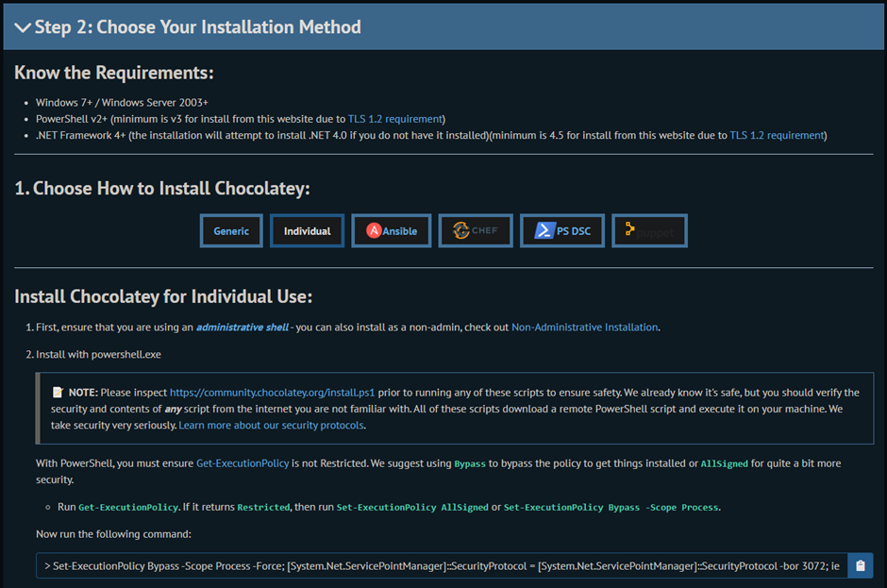887x588 pixels.
Task: Click the NOTE memo icon
Action: coord(58,393)
